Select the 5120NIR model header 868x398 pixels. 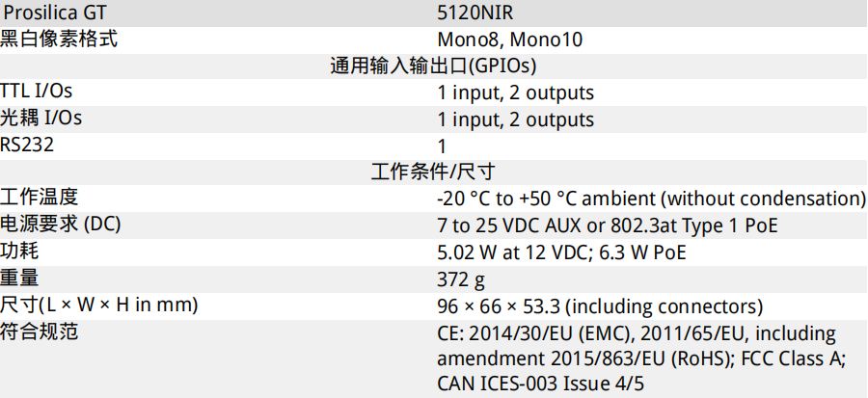[471, 13]
